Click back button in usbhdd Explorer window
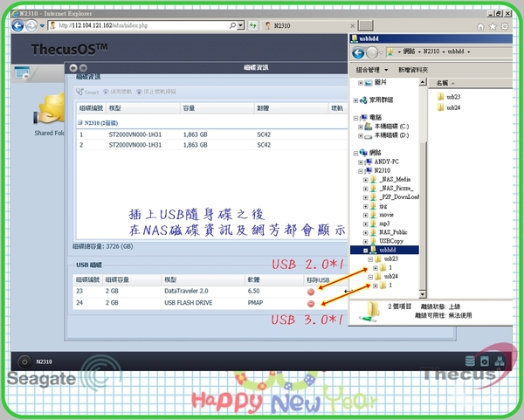524x420 pixels. coord(358,52)
